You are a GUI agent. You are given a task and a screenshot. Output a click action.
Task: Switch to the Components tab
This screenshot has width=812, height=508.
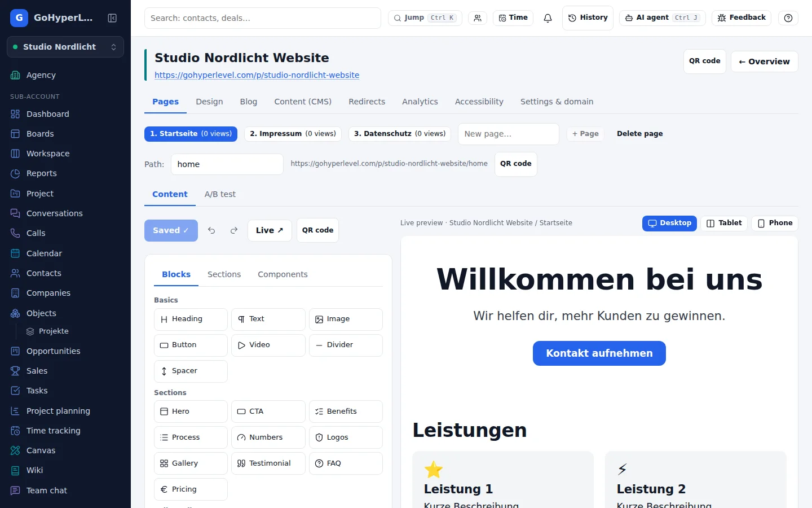click(283, 274)
